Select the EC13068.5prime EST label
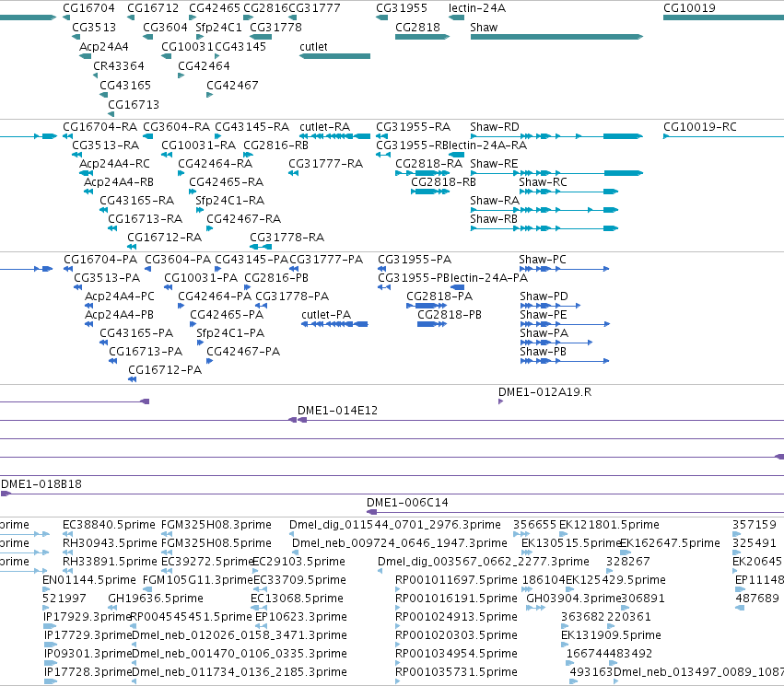Screen dimensions: 784x686 [x=297, y=599]
